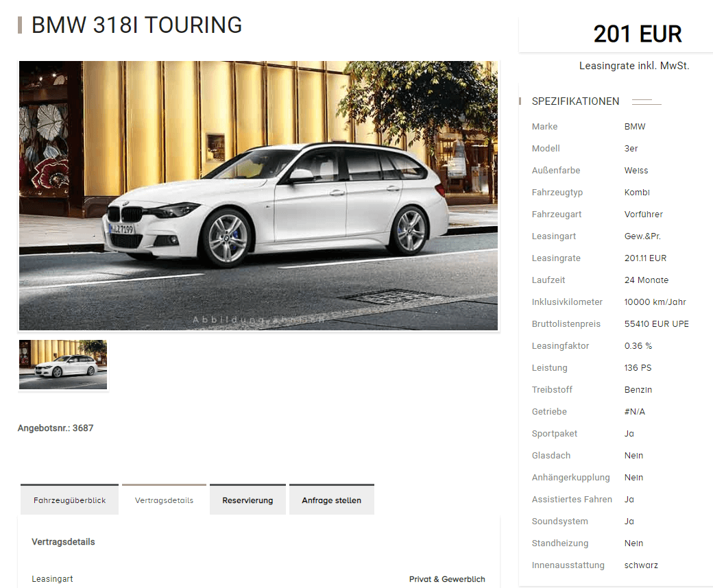Click the Außenfarbe label

point(556,171)
